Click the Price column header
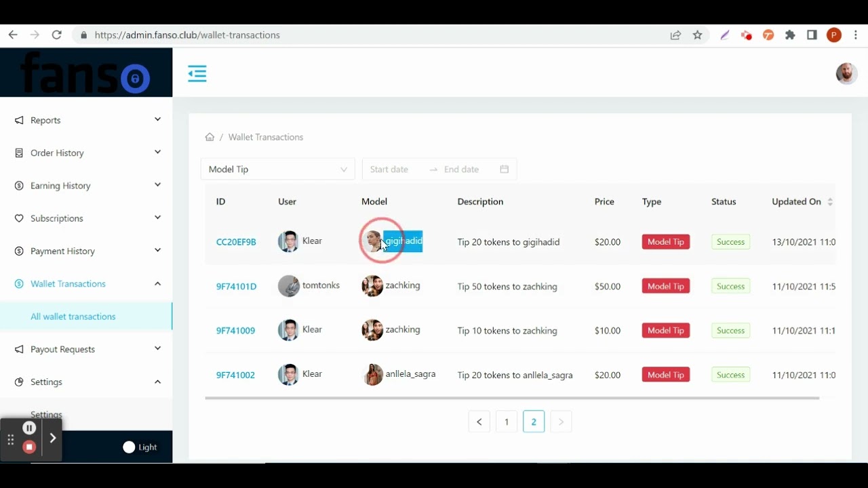 click(x=604, y=202)
